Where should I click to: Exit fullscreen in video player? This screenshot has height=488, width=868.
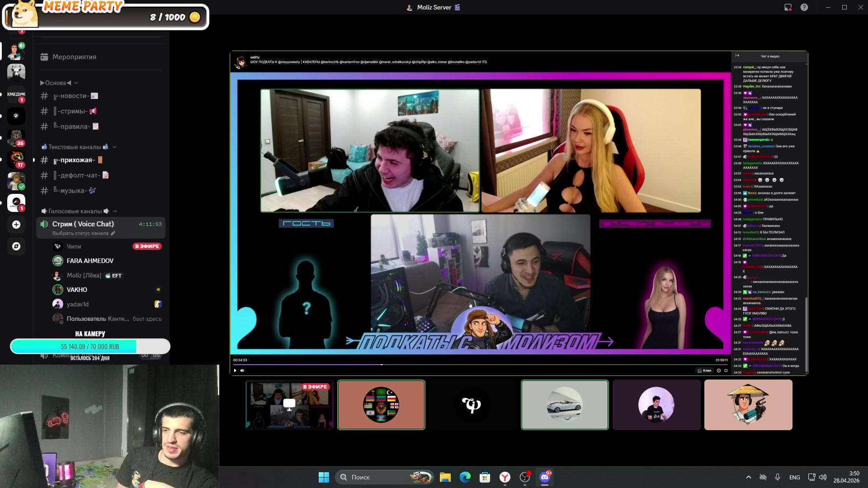click(726, 371)
